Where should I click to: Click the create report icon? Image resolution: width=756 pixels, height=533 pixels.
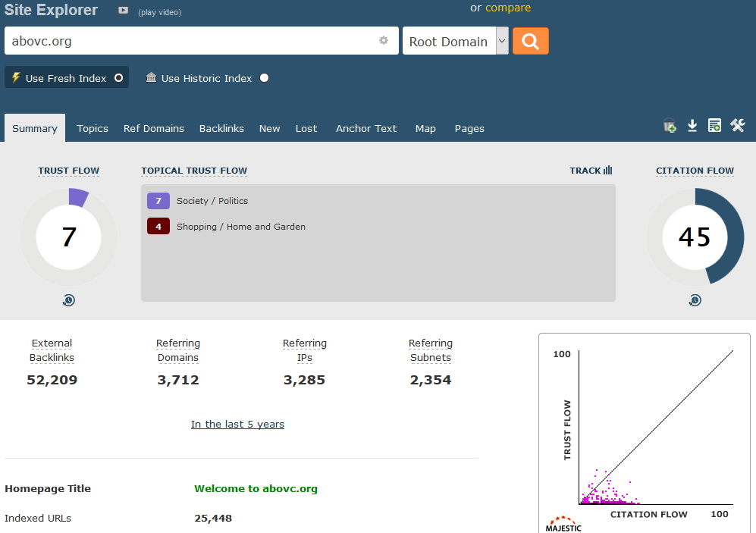click(x=714, y=126)
